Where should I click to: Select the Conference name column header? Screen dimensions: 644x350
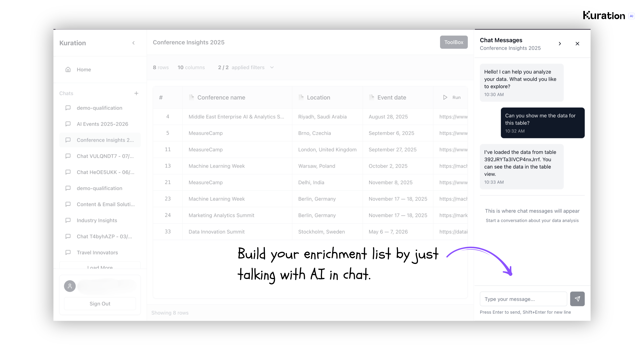click(x=221, y=97)
